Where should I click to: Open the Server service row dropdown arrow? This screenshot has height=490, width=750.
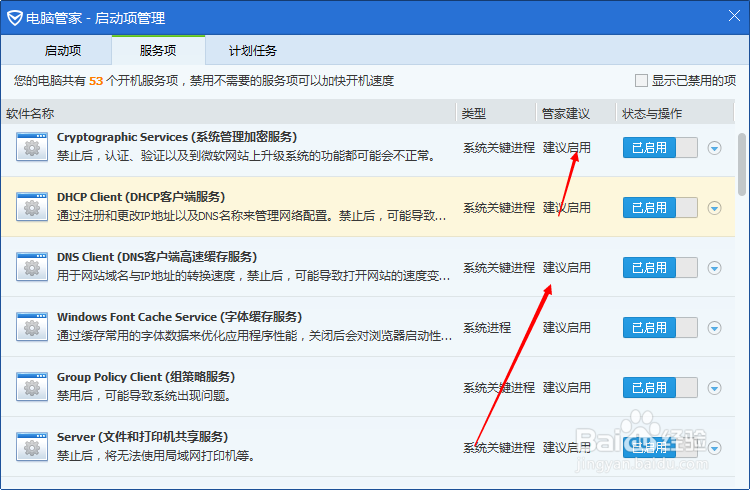click(x=715, y=448)
